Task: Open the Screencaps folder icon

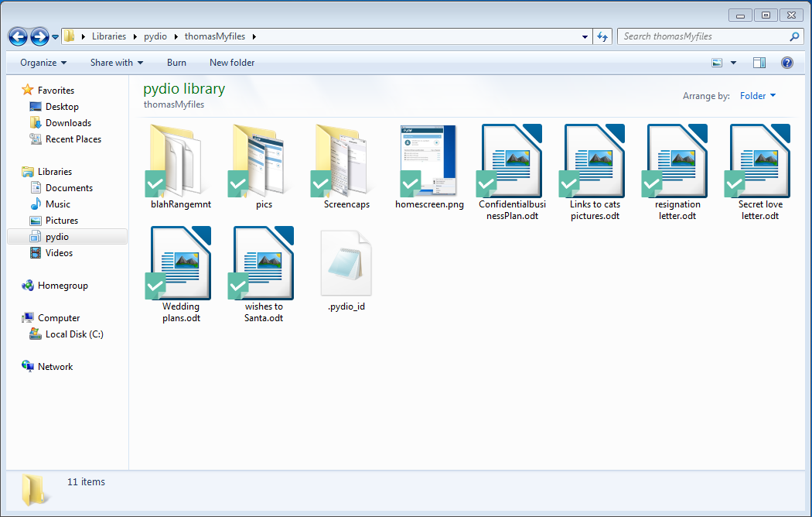Action: point(341,161)
